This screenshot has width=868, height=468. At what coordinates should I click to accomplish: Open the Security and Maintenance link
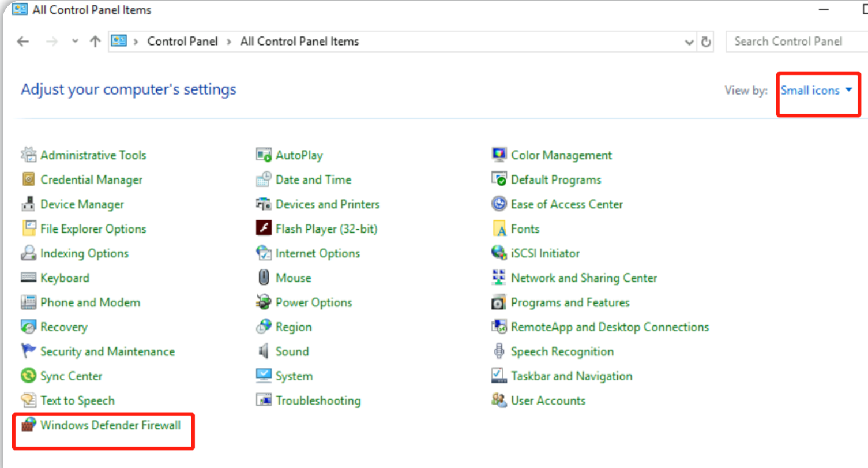(108, 351)
